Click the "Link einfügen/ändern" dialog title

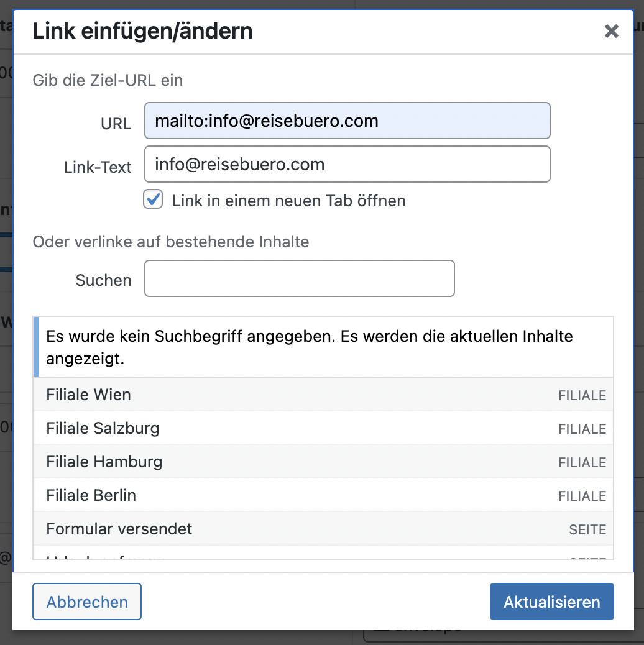(x=142, y=30)
